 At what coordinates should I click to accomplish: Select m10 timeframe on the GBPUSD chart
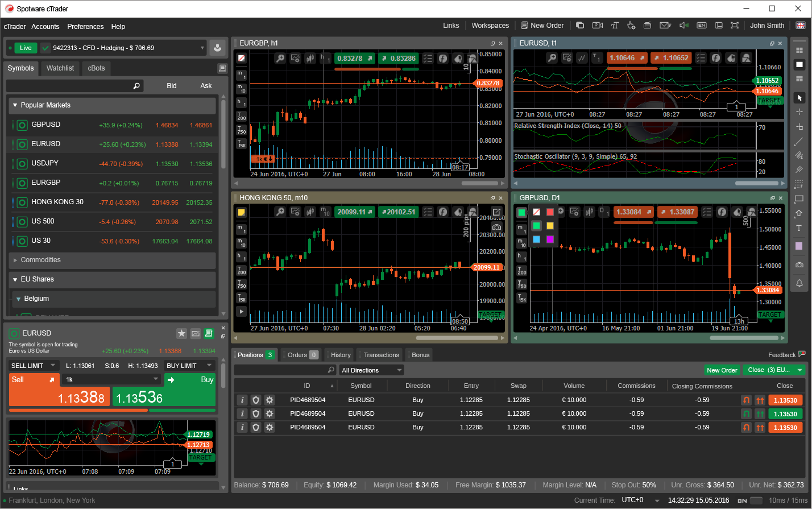(521, 243)
